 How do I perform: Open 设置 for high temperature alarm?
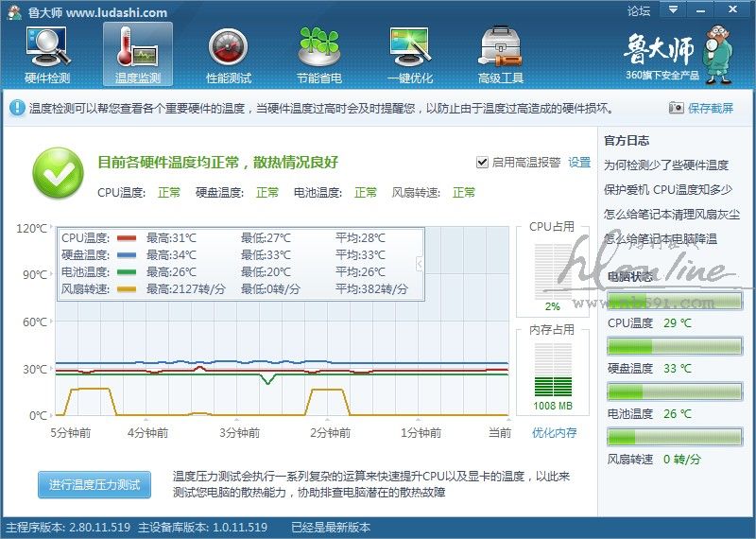[579, 162]
